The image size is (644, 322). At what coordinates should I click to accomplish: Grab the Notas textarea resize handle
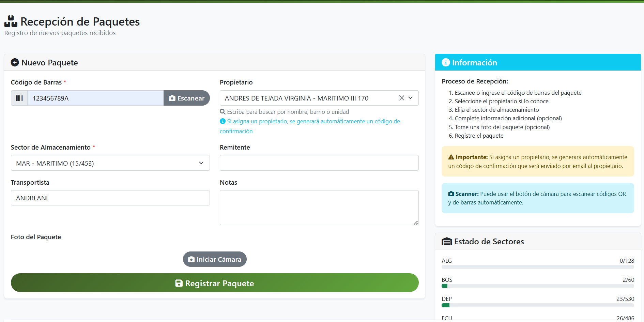tap(416, 223)
